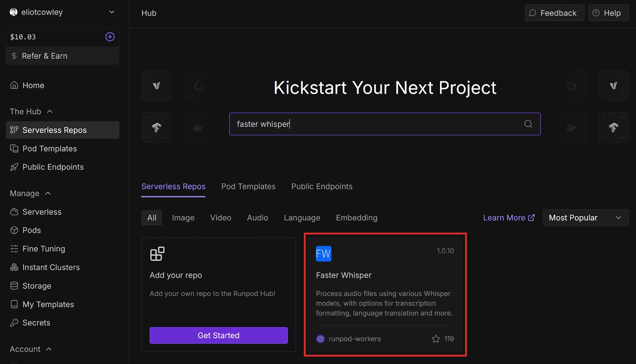Follow the Learn More link
The width and height of the screenshot is (636, 364).
point(509,218)
